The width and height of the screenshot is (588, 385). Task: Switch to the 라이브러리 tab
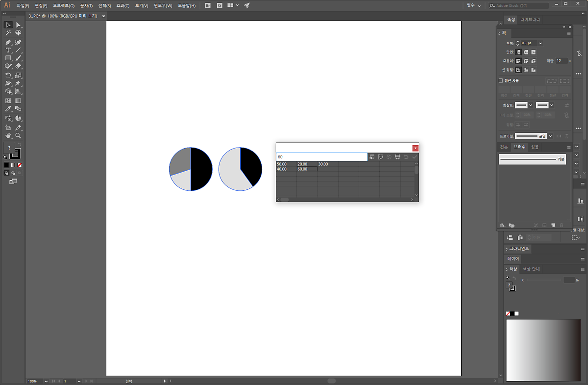pyautogui.click(x=530, y=20)
